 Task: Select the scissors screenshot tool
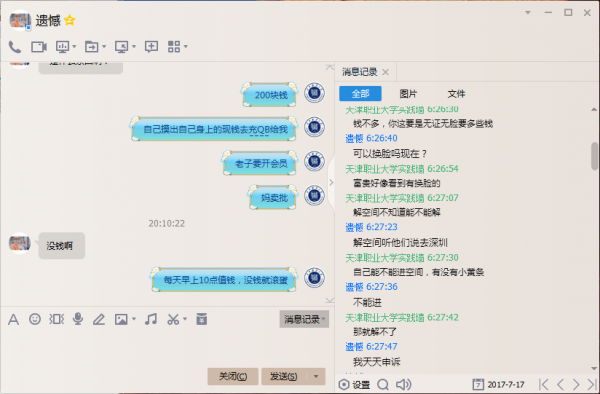pos(173,319)
